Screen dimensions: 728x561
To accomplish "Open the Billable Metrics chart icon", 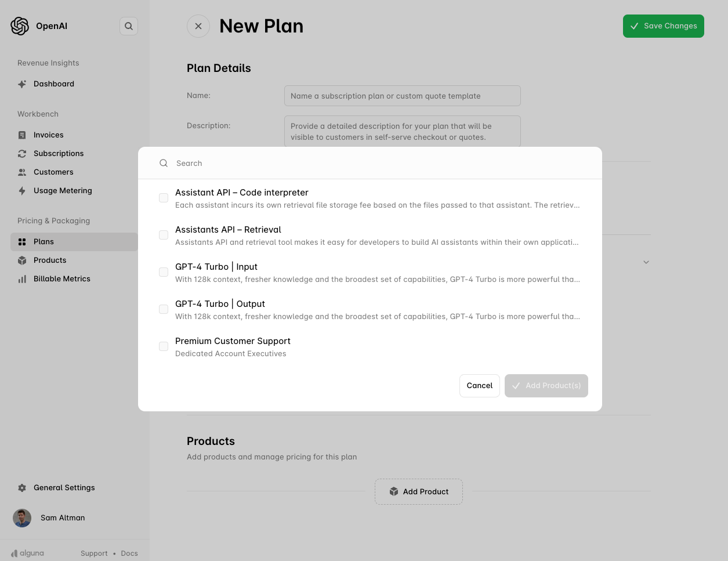I will point(22,278).
